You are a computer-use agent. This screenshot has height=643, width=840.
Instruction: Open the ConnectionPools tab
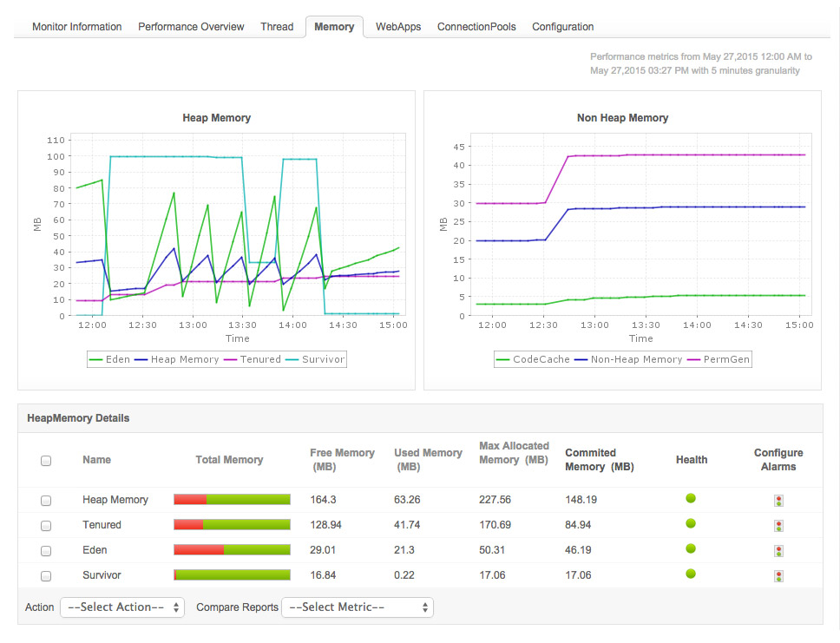[476, 27]
